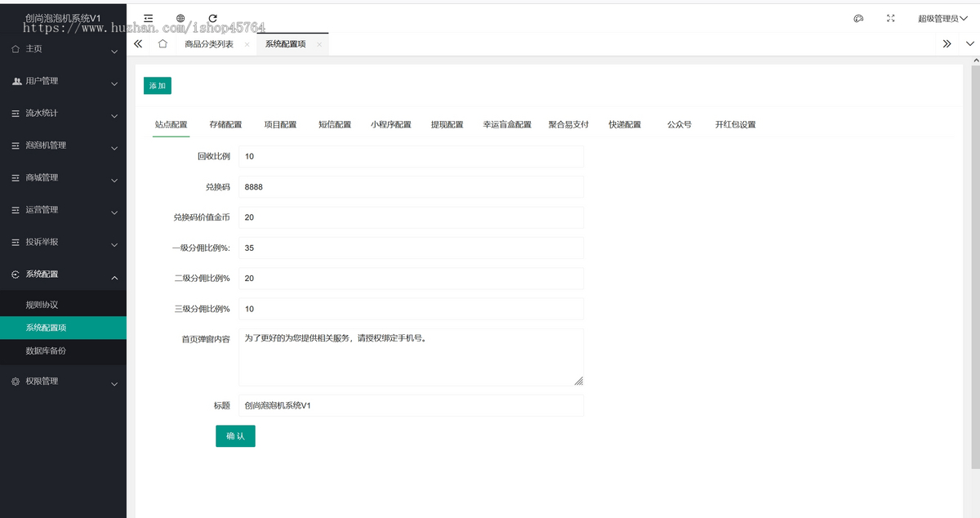Click inside the 首页弹窗内容 textarea
The image size is (980, 518).
coord(412,357)
